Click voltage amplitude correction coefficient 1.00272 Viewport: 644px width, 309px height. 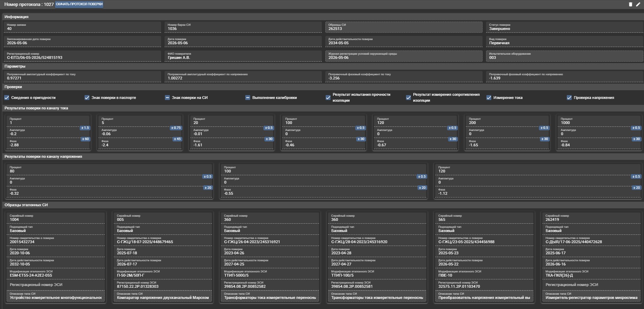[x=243, y=77]
